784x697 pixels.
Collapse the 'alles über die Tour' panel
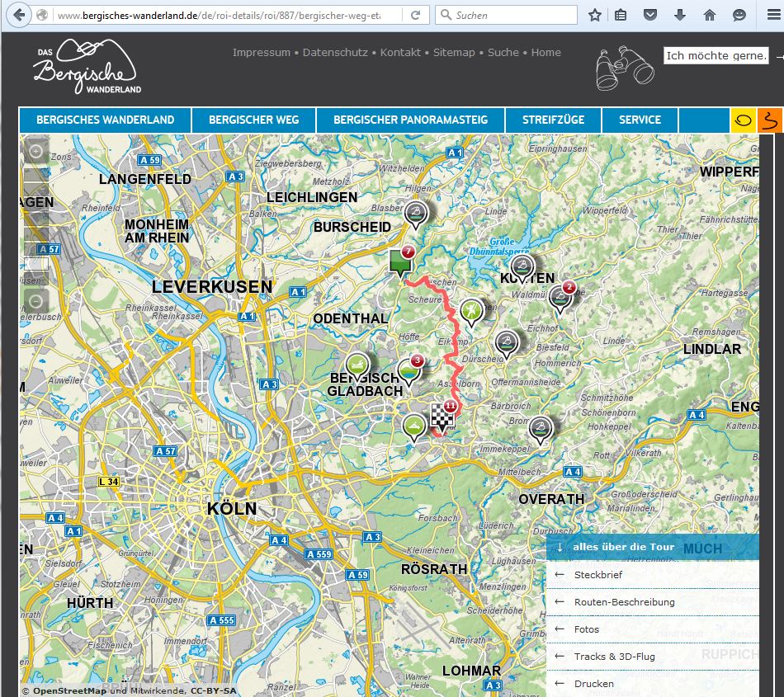(560, 547)
